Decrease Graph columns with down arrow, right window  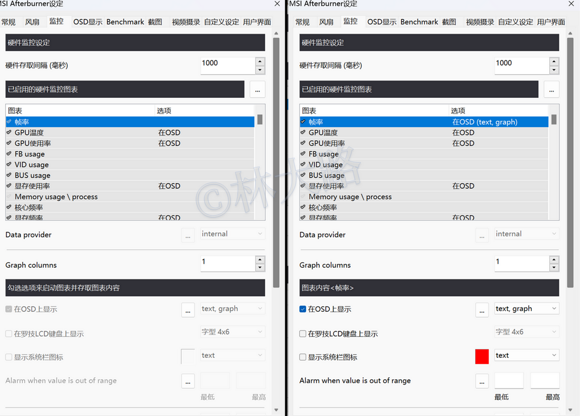tap(554, 268)
